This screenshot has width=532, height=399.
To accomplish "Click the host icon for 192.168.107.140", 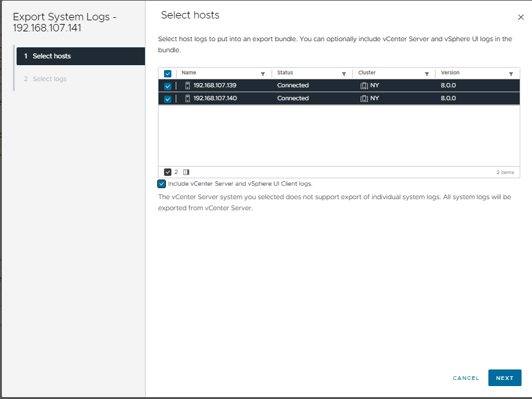I will click(187, 98).
